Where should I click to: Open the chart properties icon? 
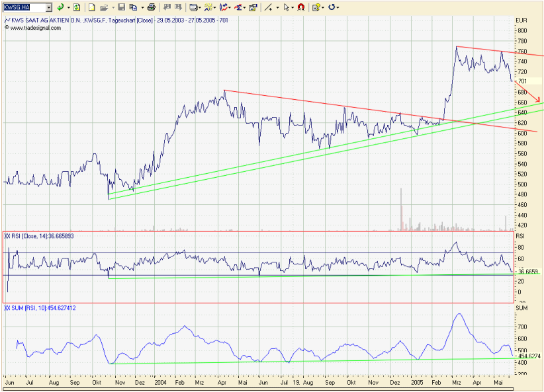253,7
